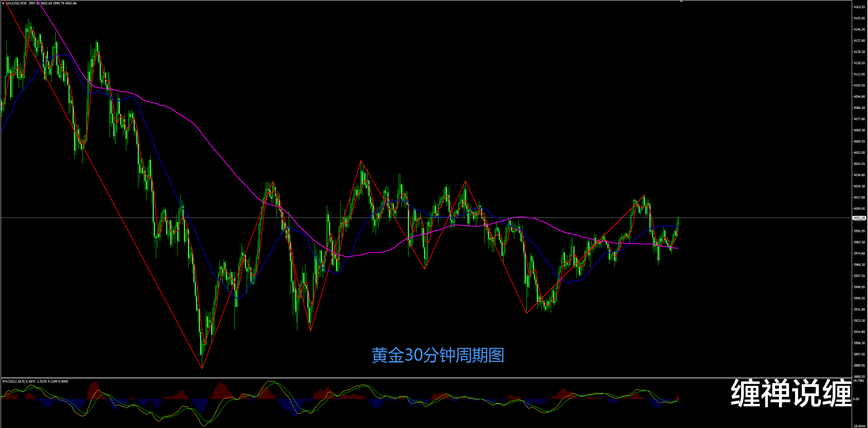Click the 3880.55 bottom price scale label
This screenshot has height=428, width=868.
coord(859,376)
